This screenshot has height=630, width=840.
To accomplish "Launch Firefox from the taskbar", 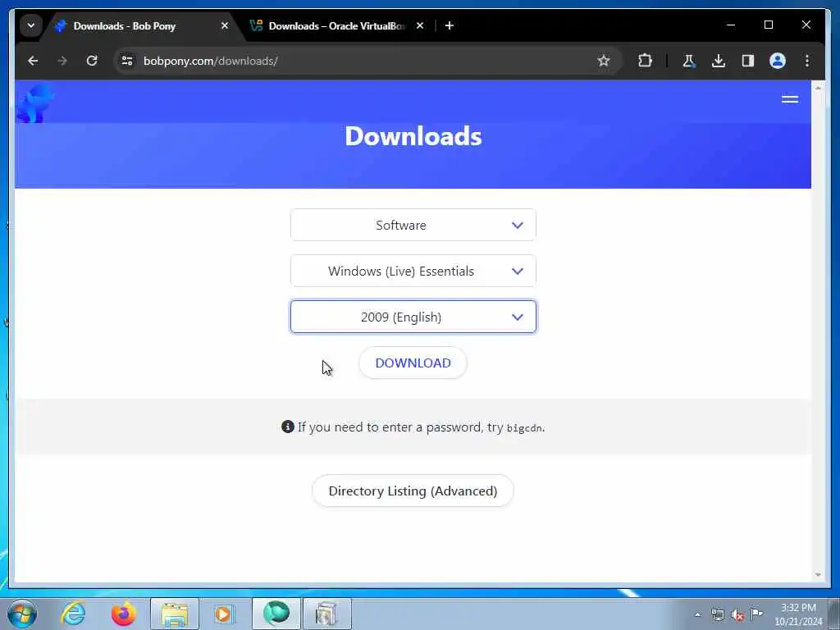I will click(x=123, y=614).
